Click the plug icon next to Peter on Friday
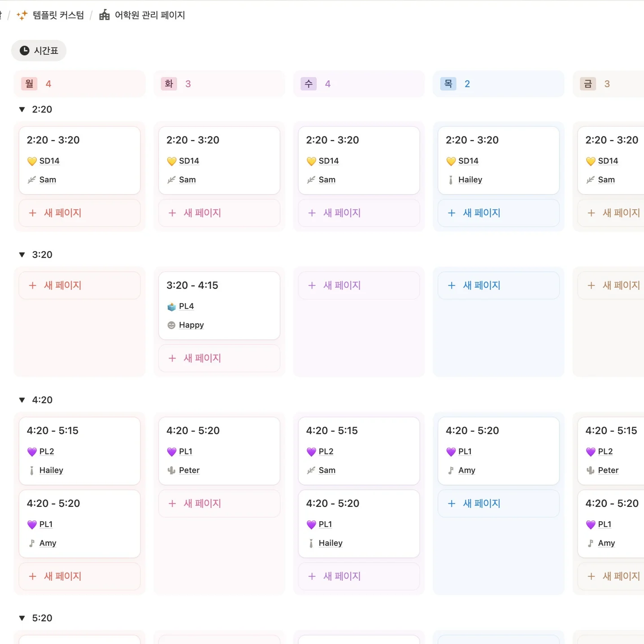 click(592, 470)
